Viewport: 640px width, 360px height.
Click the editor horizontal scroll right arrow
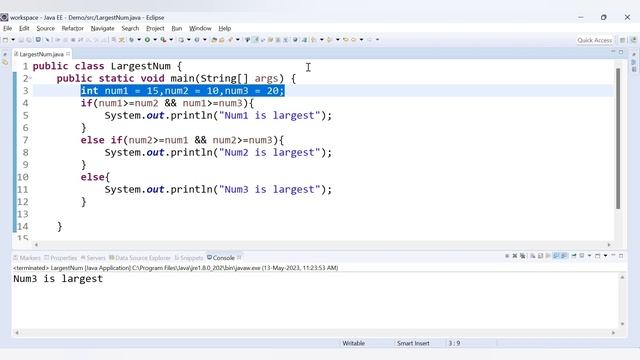pos(609,244)
